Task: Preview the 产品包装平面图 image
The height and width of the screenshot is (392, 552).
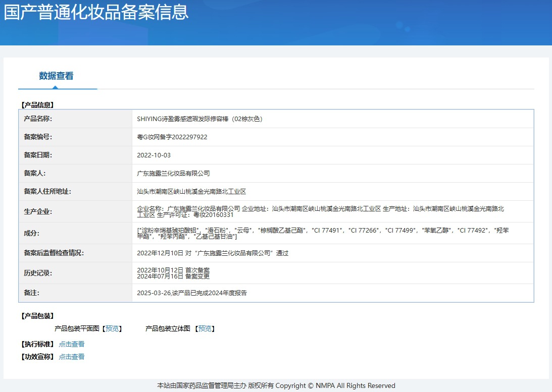Action: (x=112, y=328)
